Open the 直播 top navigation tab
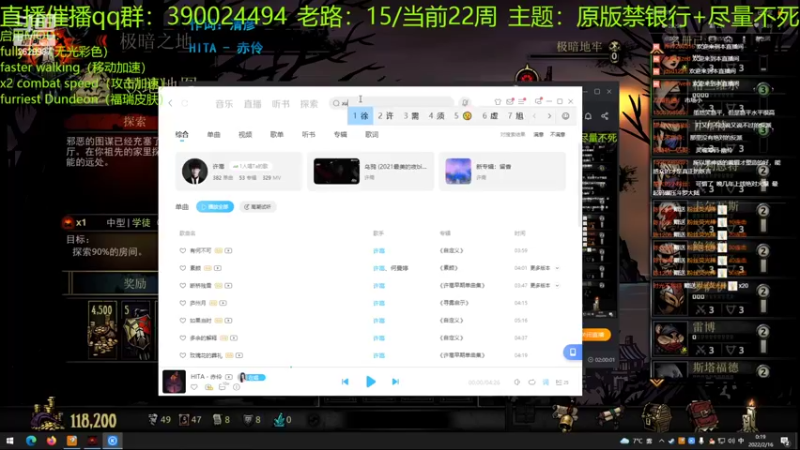Image resolution: width=800 pixels, height=450 pixels. [x=252, y=104]
